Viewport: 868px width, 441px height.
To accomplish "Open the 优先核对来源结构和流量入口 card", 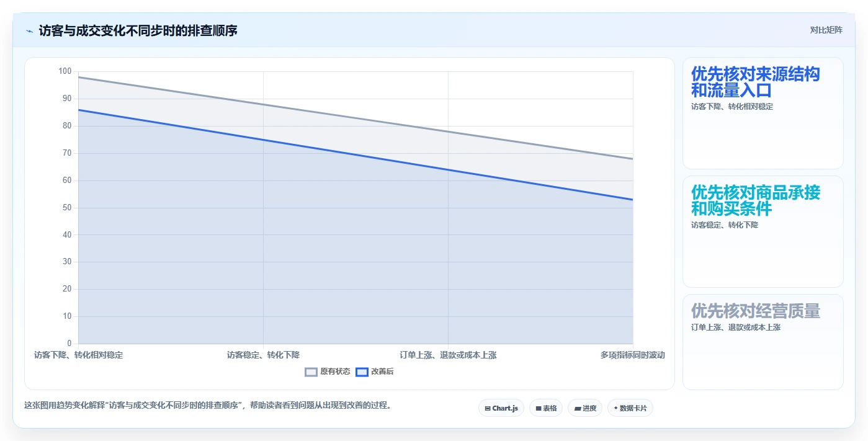I will 763,113.
